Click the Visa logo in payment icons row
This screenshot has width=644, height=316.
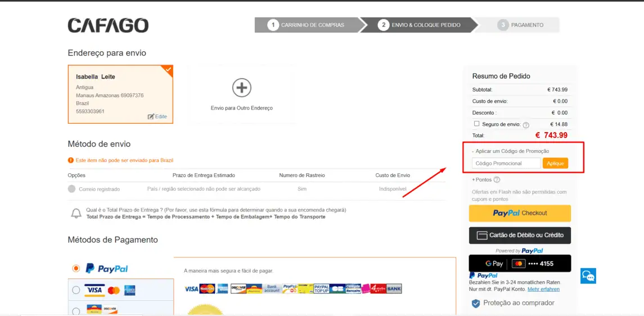[x=191, y=288]
